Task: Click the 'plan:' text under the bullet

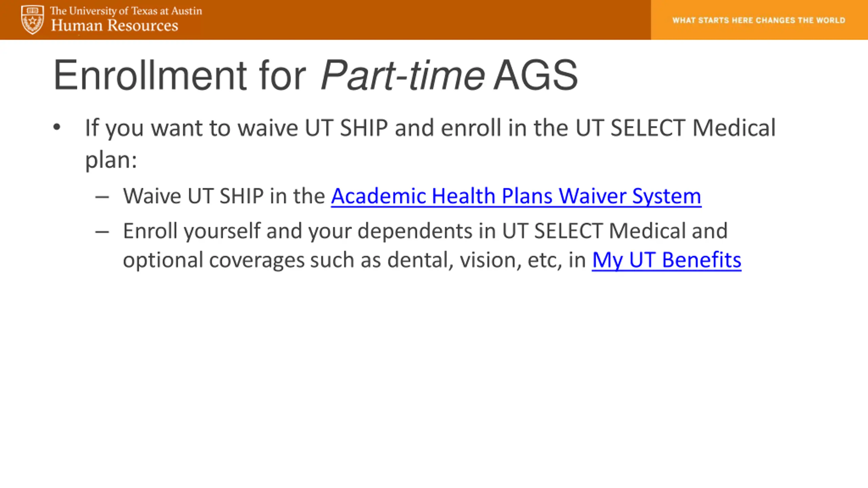Action: tap(111, 160)
